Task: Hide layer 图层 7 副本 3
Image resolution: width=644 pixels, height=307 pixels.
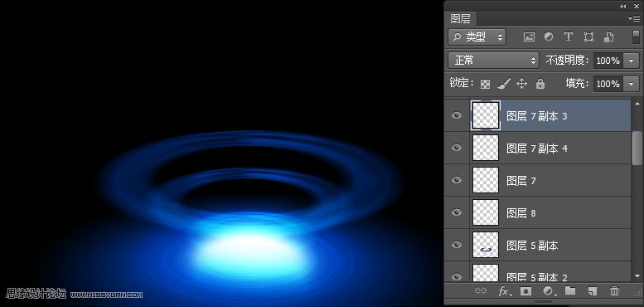Action: coord(457,115)
